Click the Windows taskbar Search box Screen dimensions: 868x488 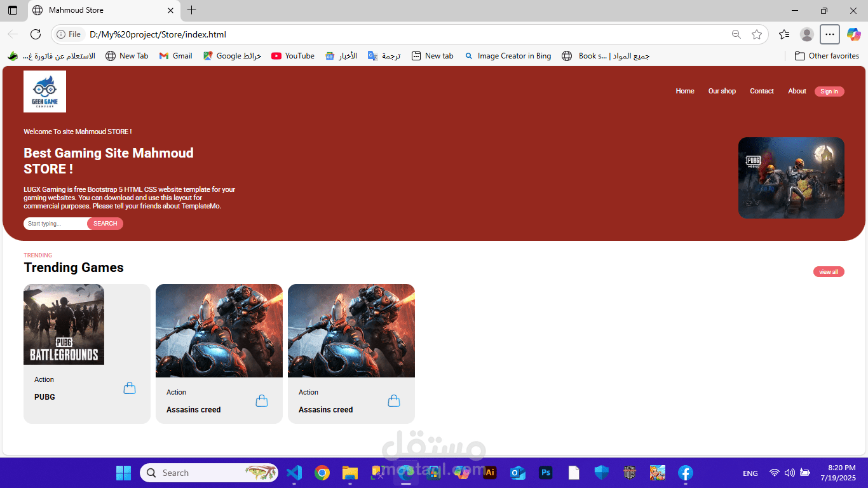209,473
